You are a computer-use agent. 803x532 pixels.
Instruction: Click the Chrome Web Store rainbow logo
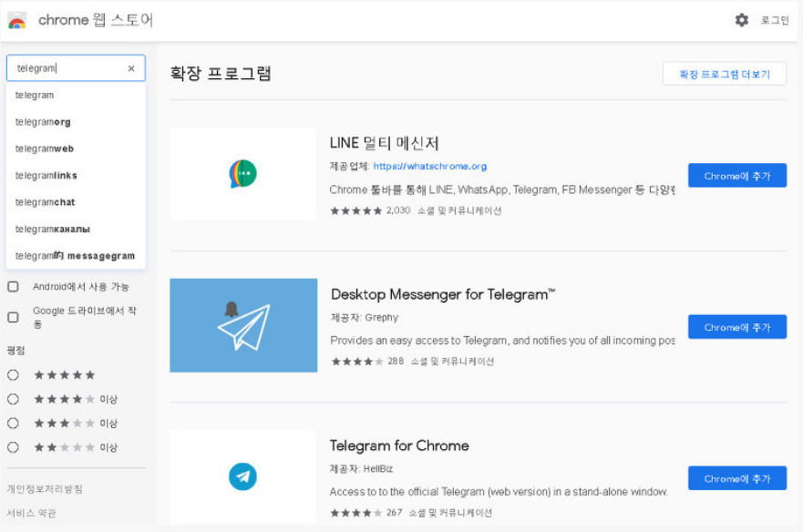17,20
